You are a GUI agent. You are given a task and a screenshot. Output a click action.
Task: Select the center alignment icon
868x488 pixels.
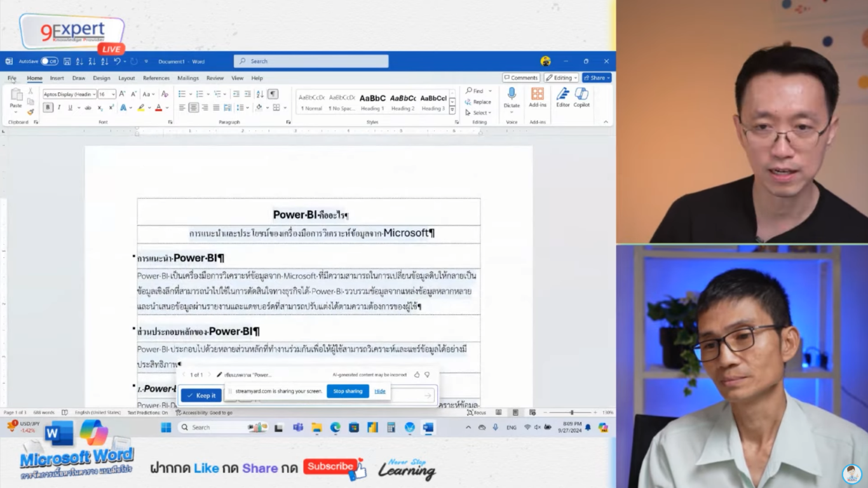pyautogui.click(x=194, y=107)
